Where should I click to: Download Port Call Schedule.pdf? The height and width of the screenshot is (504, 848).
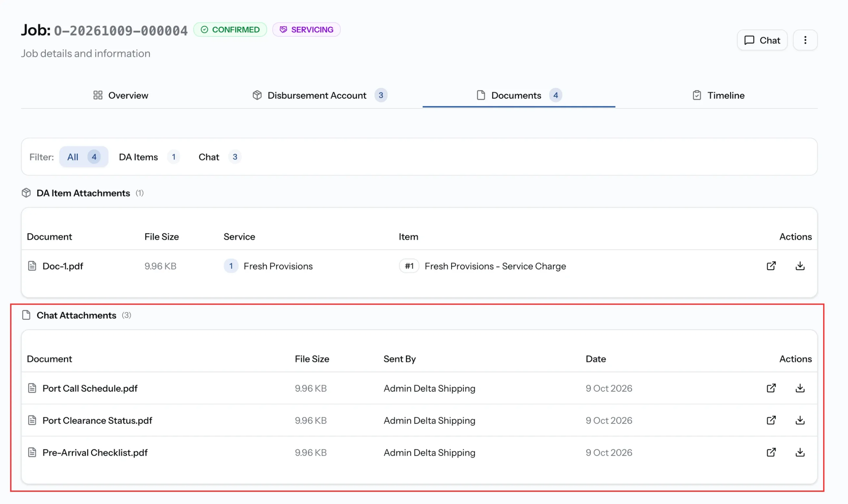[x=800, y=388]
